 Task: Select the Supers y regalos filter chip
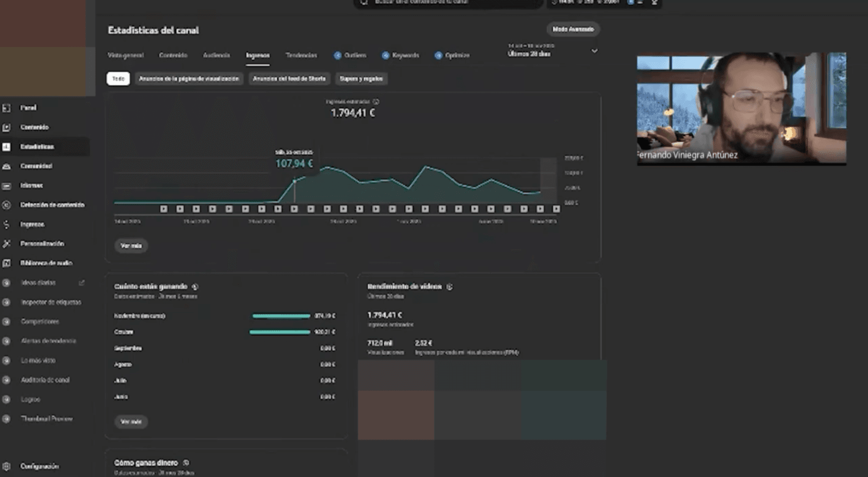click(x=361, y=79)
